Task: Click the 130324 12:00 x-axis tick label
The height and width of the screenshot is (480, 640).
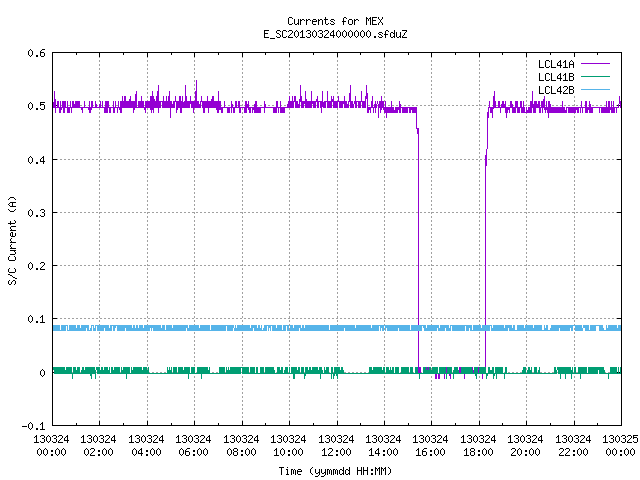Action: tap(336, 446)
